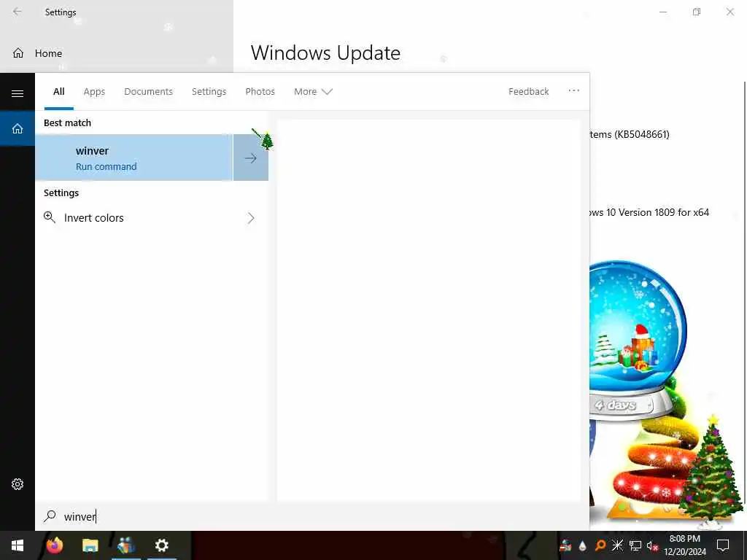This screenshot has width=747, height=560.
Task: Click the KB5048661 update text
Action: click(630, 134)
